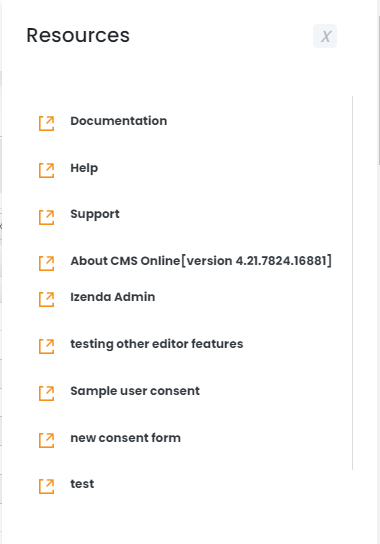The height and width of the screenshot is (544, 380).
Task: Open the Izenda Admin link
Action: tap(113, 297)
